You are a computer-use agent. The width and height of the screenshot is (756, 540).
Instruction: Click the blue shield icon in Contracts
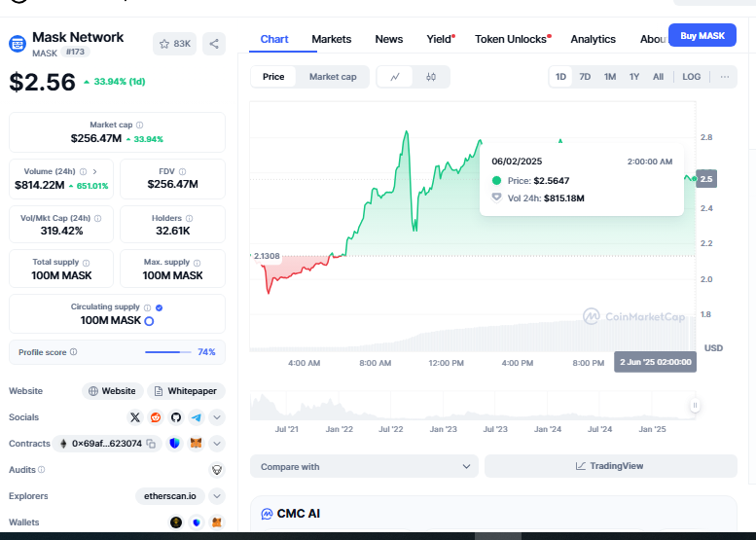[x=174, y=443]
